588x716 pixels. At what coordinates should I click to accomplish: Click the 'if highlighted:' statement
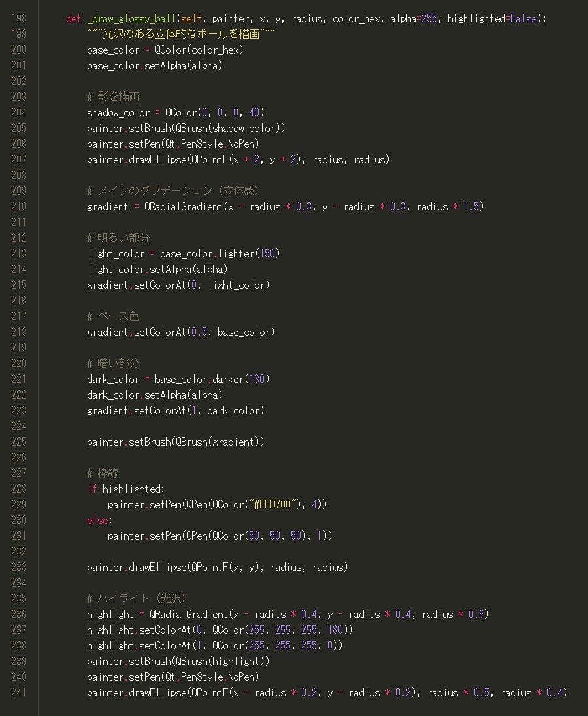126,489
